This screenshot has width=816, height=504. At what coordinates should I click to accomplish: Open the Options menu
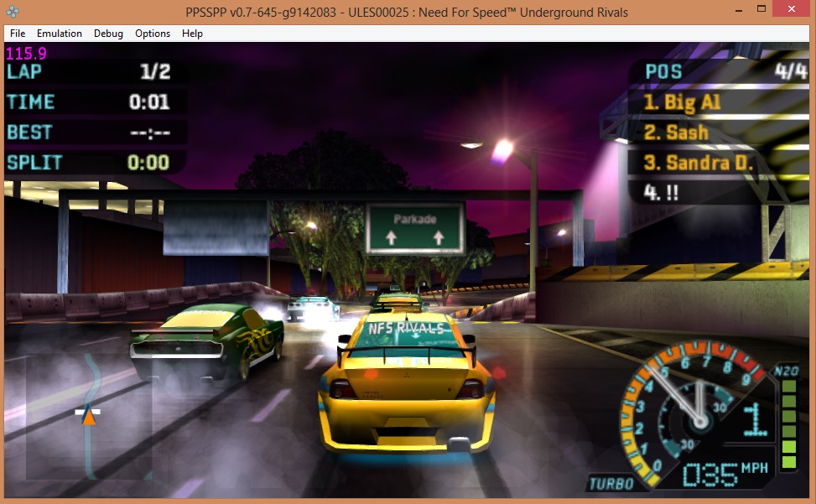coord(153,34)
